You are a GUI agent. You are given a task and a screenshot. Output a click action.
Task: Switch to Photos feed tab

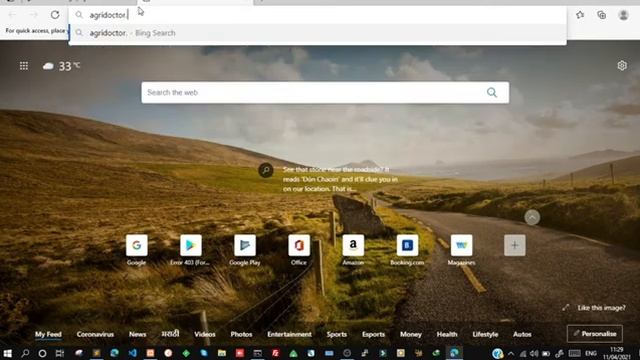[241, 334]
